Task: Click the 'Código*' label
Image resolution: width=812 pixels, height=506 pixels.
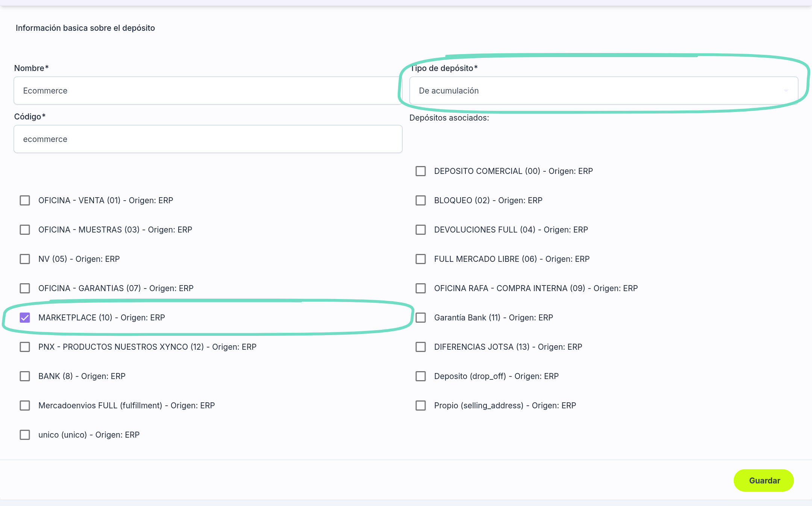Action: point(30,117)
